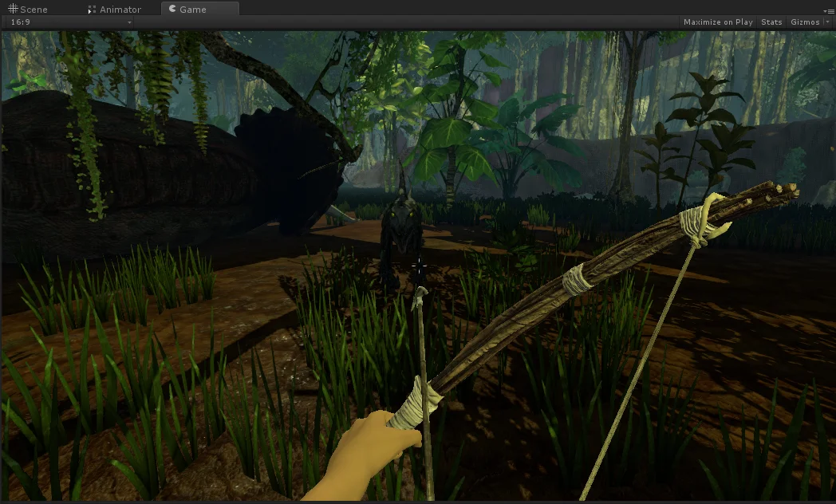Click the grid icon on the Scene tab
Viewport: 836px width, 504px height.
click(13, 10)
